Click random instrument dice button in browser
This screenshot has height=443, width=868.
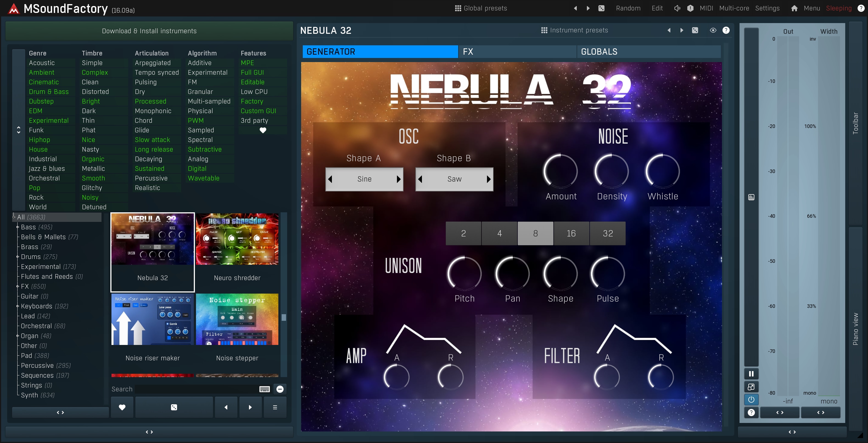[x=174, y=407]
